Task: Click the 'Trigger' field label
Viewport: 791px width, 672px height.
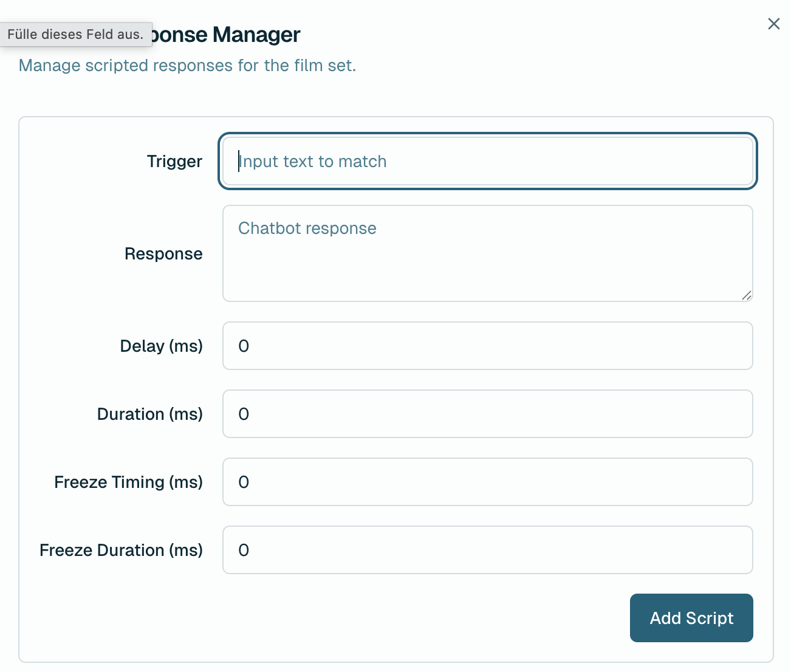Action: [174, 161]
